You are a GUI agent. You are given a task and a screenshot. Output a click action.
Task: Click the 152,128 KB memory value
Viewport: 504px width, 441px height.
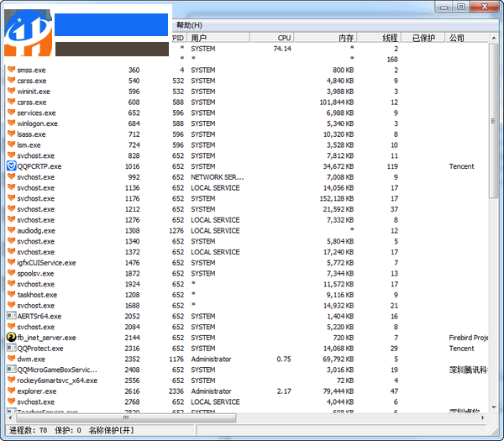point(336,198)
